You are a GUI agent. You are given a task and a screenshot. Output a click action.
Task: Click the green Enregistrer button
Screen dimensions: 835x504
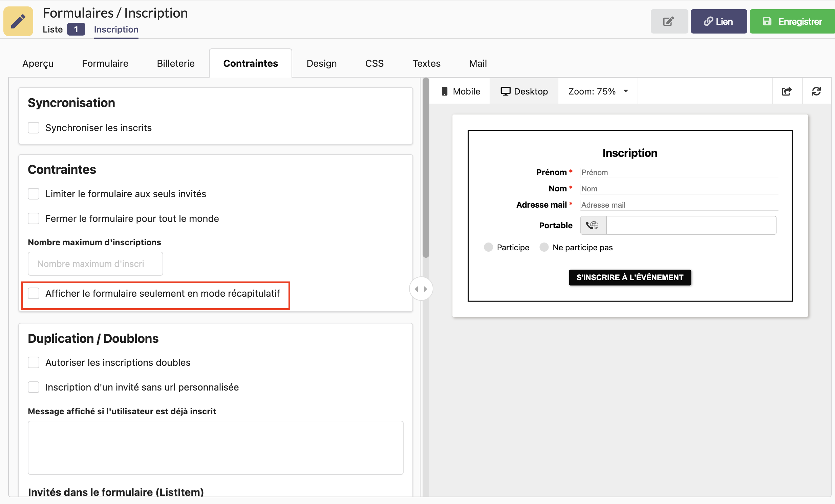pos(792,21)
